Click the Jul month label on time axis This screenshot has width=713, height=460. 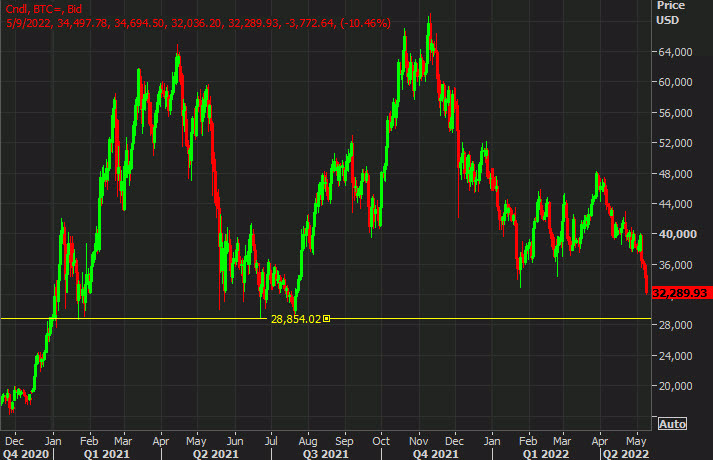pos(271,439)
